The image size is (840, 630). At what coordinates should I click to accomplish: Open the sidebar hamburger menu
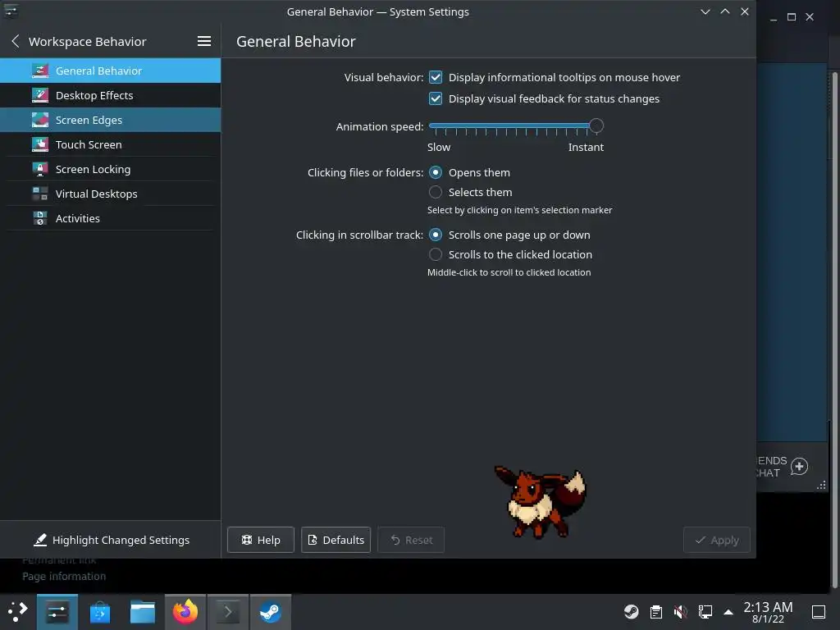(x=204, y=41)
